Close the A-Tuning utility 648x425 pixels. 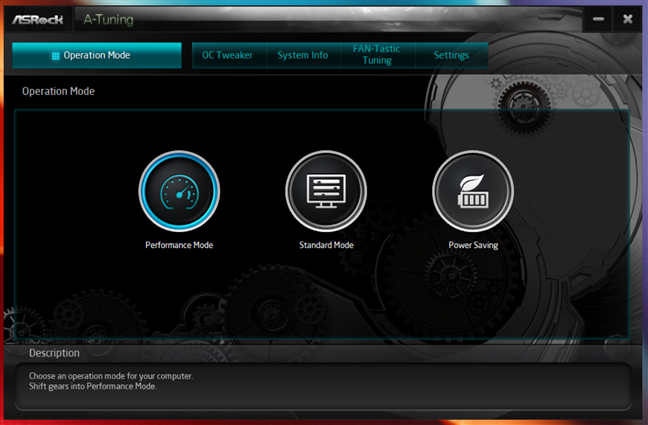click(x=626, y=19)
